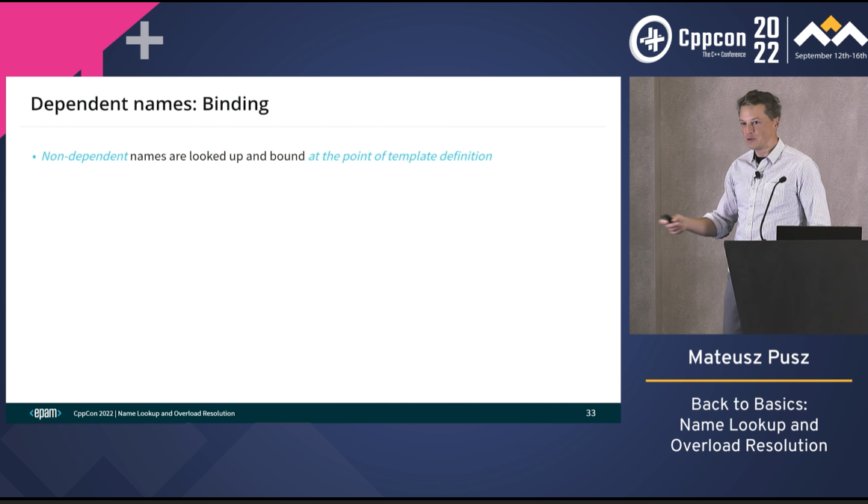Click the slide number 33
This screenshot has height=504, width=868.
coord(591,414)
